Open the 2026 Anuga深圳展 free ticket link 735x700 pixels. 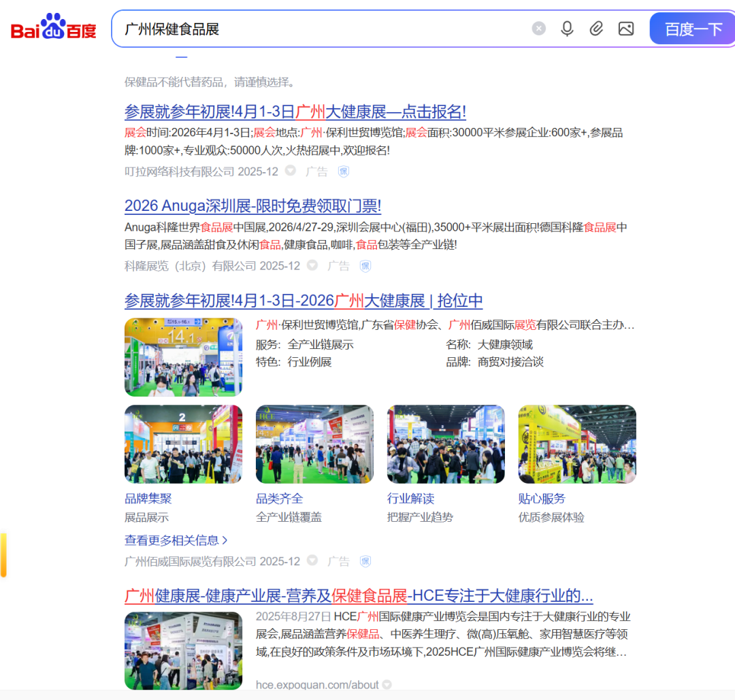(x=252, y=206)
